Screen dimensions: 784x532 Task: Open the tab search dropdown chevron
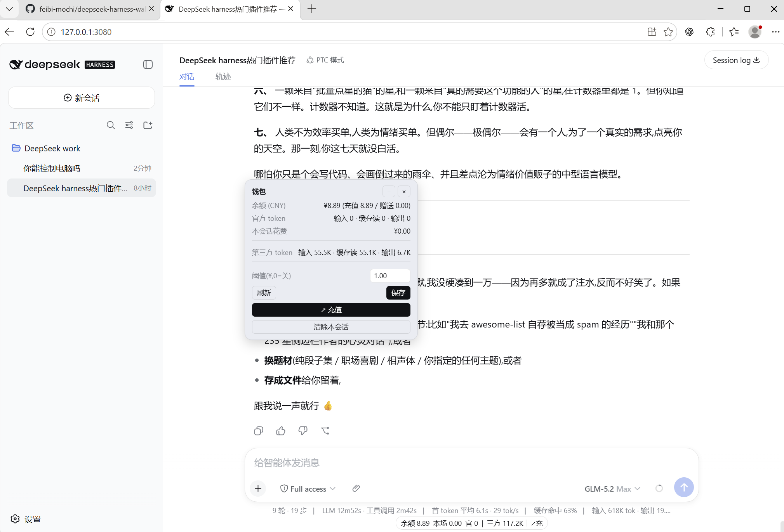pos(9,9)
